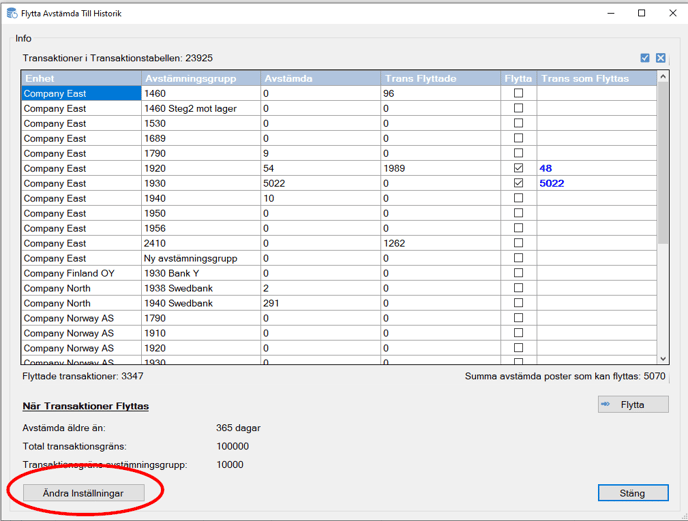
Task: Click the 365 dagar value
Action: [238, 428]
